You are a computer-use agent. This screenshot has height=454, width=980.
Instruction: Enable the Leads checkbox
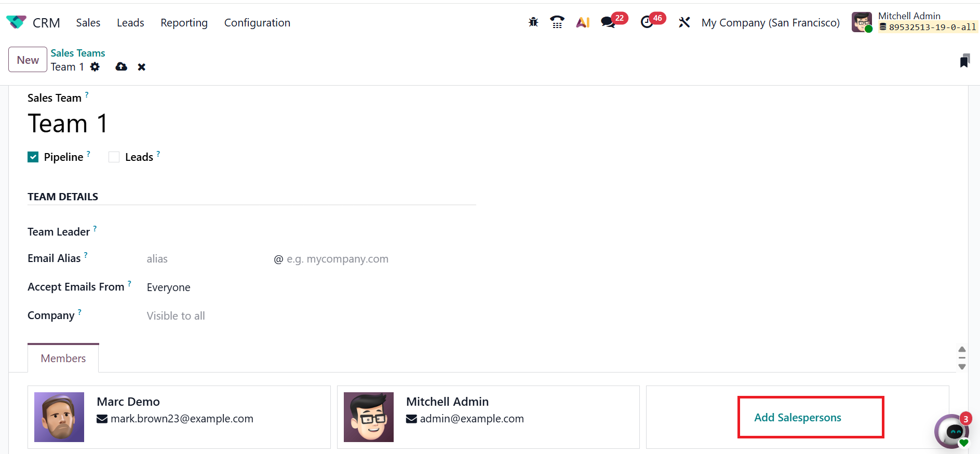pos(114,157)
